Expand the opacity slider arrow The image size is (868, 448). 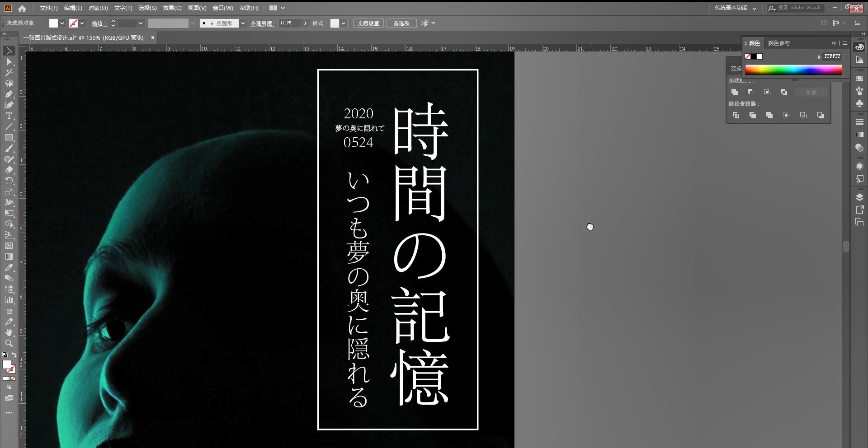(306, 23)
